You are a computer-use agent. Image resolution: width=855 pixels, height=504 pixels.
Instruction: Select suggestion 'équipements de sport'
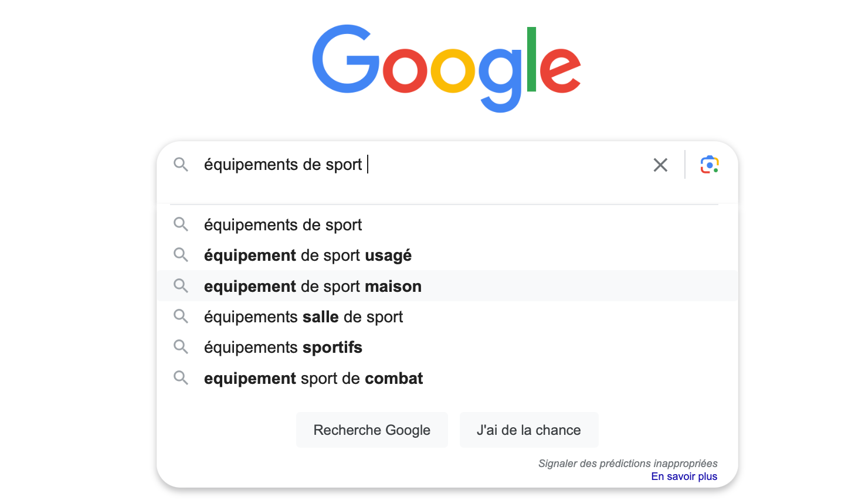pos(447,224)
